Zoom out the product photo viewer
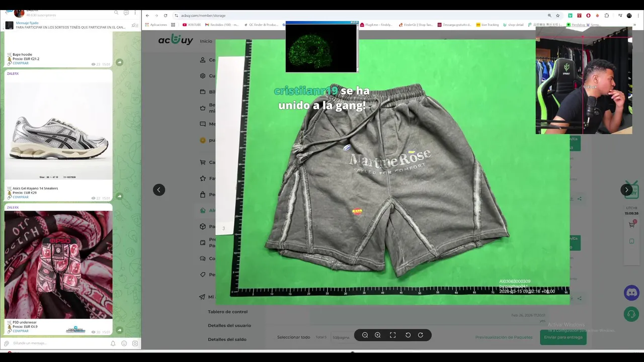The height and width of the screenshot is (362, 644). (365, 335)
